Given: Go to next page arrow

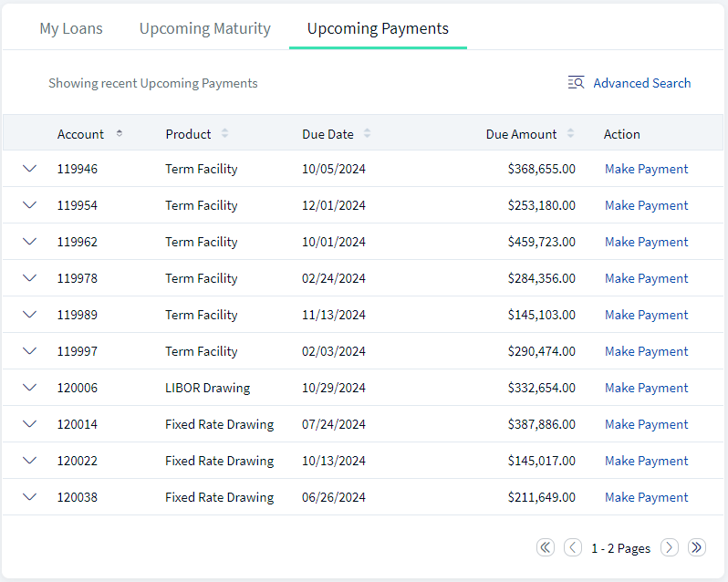Looking at the screenshot, I should click(x=670, y=547).
